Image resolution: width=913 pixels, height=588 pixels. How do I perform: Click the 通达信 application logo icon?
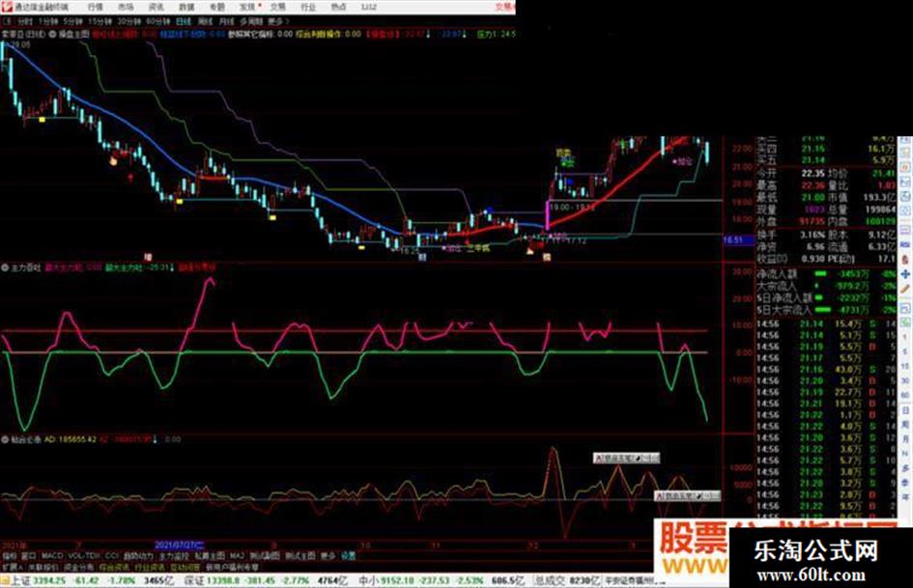pos(7,7)
